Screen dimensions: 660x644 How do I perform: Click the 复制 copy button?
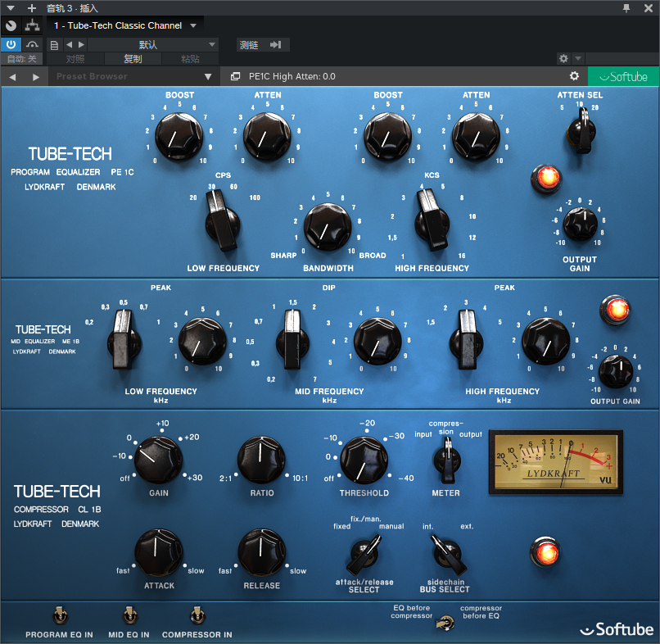[132, 59]
